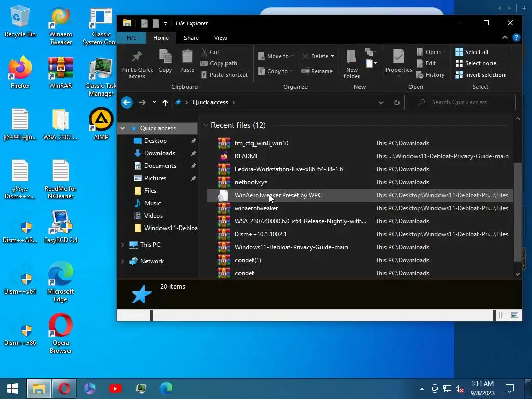
Task: Click the Firefox desktop icon
Action: pyautogui.click(x=20, y=73)
